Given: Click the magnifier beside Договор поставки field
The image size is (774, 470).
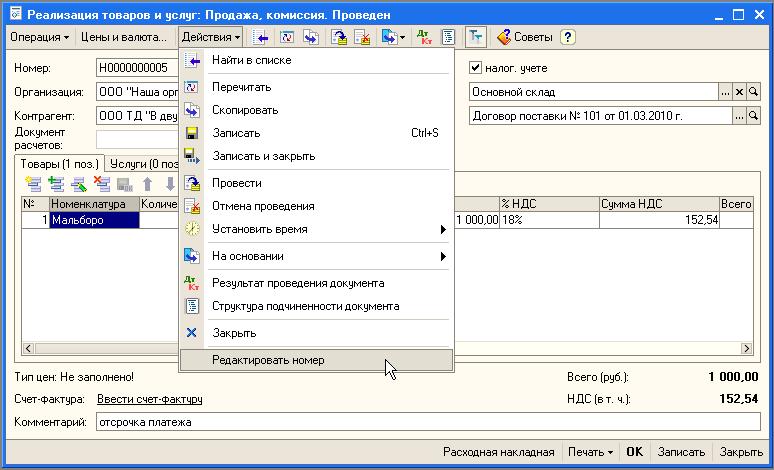Looking at the screenshot, I should click(x=753, y=116).
